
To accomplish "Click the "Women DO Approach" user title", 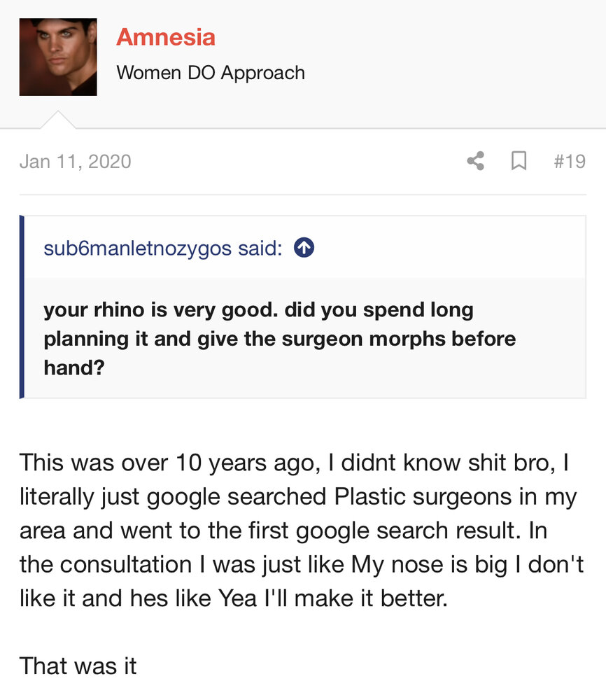I will 211,73.
